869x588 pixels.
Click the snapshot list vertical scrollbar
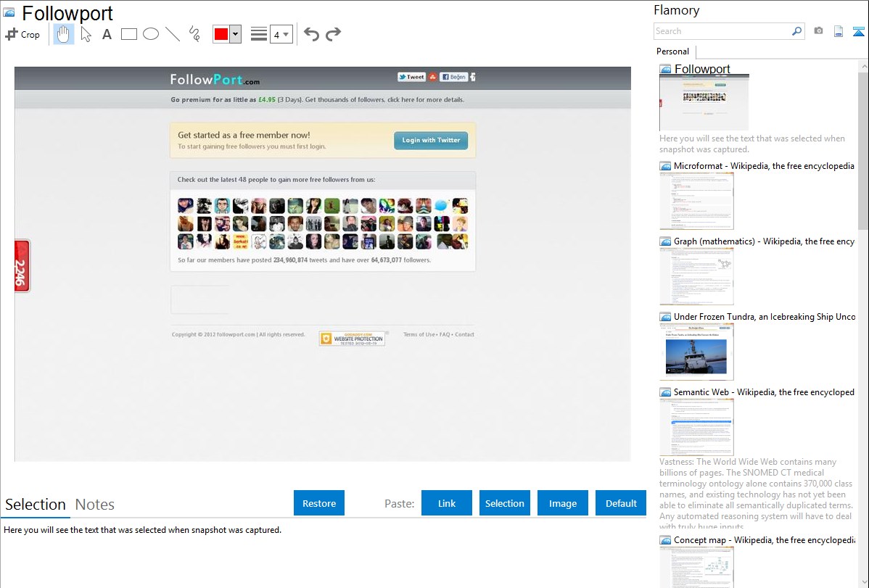[x=863, y=149]
